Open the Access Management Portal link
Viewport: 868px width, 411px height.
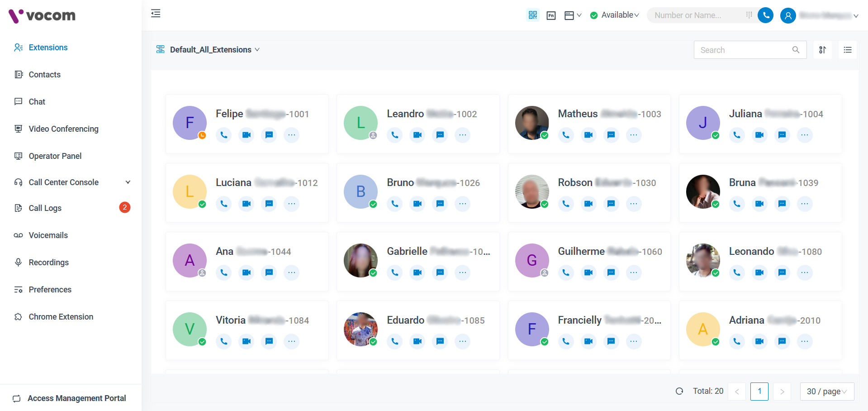76,398
